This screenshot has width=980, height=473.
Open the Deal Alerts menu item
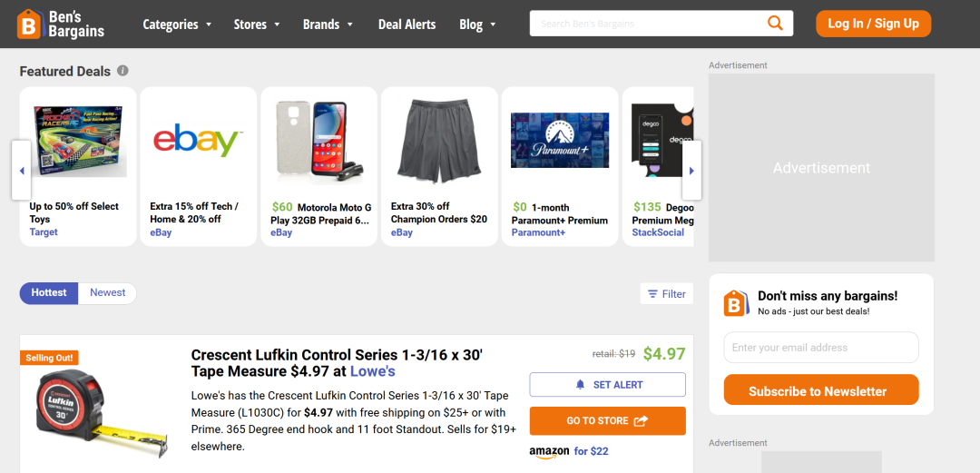click(407, 25)
